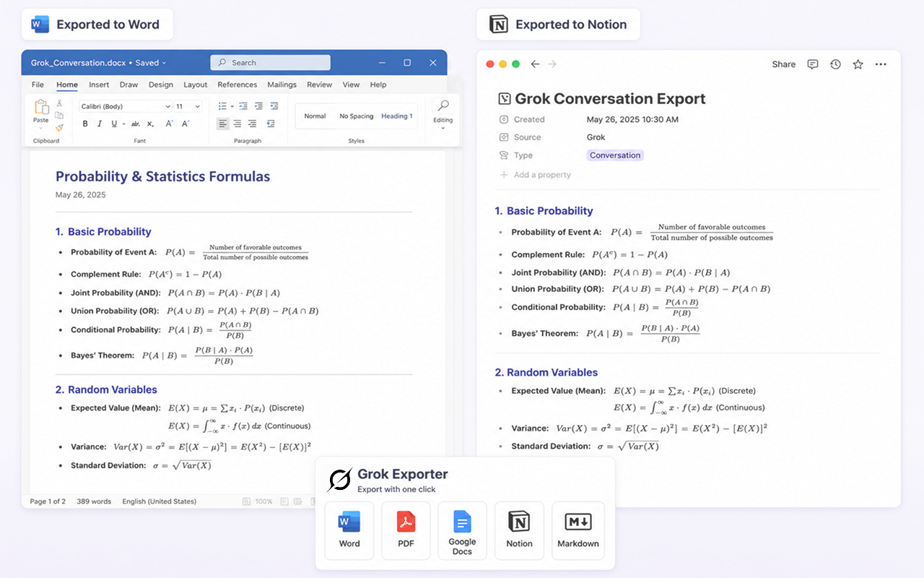This screenshot has width=924, height=578.
Task: Decrease font size with Shrink Font icon
Action: point(186,124)
